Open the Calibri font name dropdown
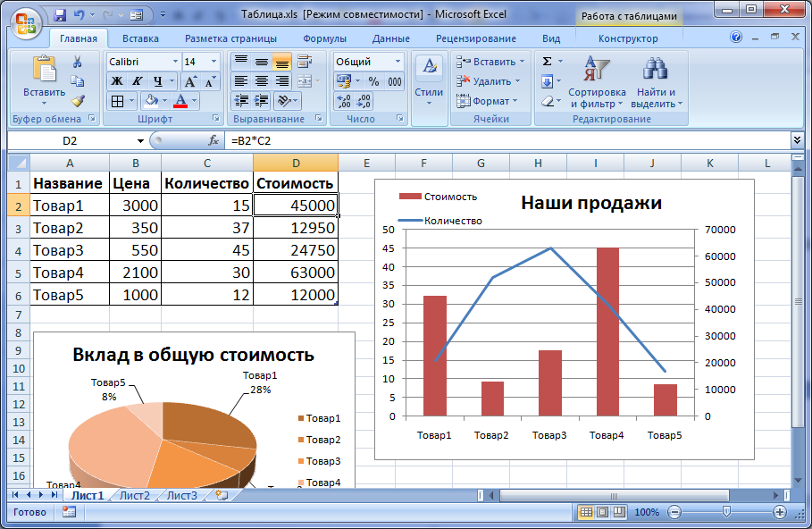This screenshot has height=529, width=812. (174, 62)
